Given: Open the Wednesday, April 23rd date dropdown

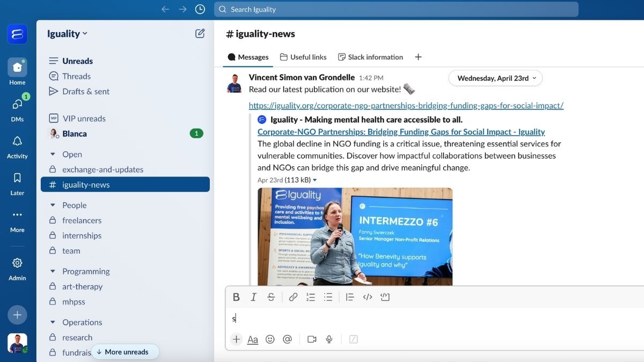Looking at the screenshot, I should [x=495, y=78].
